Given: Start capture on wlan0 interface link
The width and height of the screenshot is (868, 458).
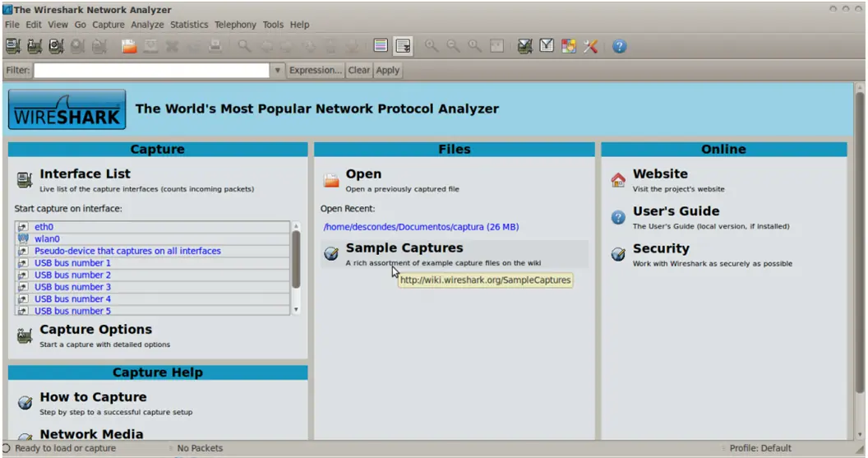Looking at the screenshot, I should 47,239.
